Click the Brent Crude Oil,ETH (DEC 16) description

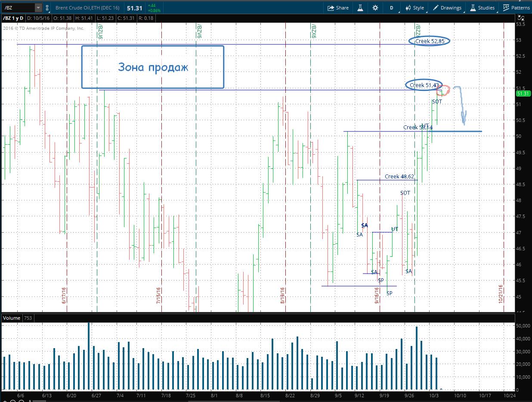tap(87, 8)
